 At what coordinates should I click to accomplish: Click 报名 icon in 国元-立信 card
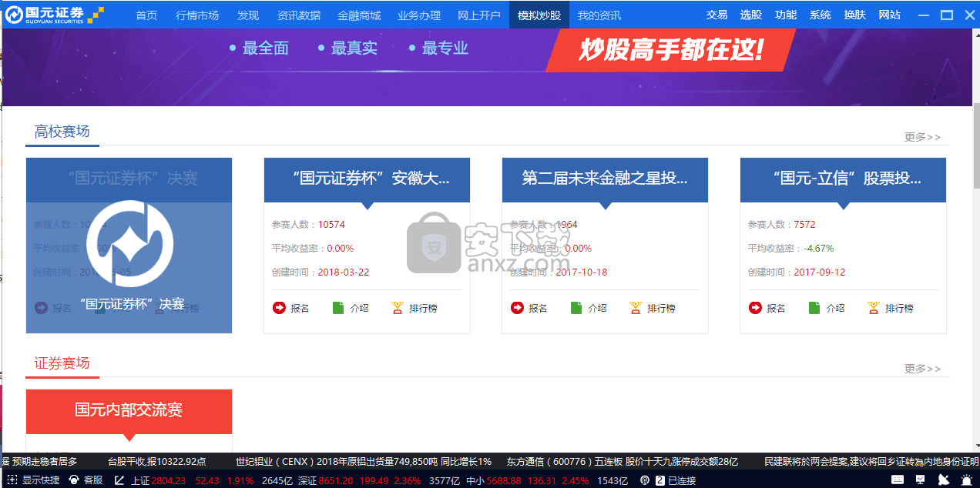755,308
